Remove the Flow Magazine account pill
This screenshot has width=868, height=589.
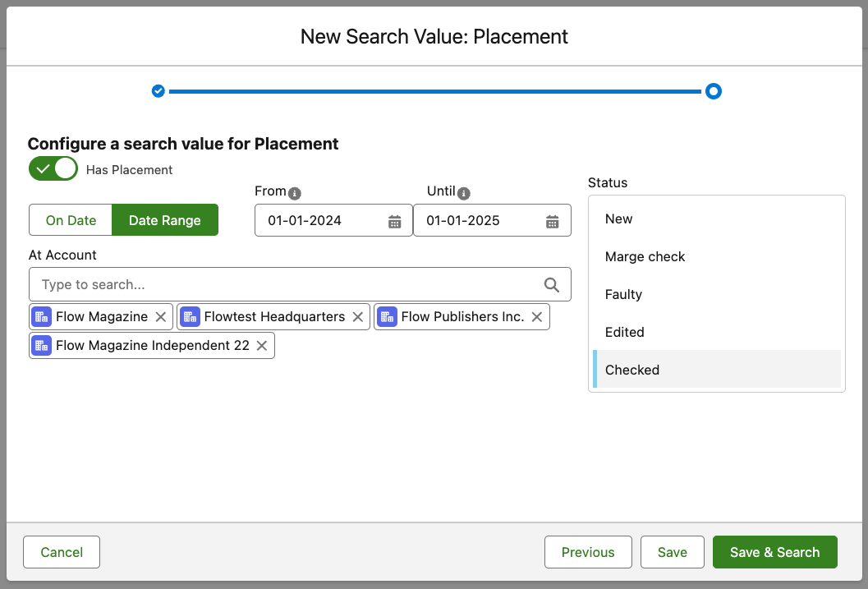pyautogui.click(x=161, y=317)
